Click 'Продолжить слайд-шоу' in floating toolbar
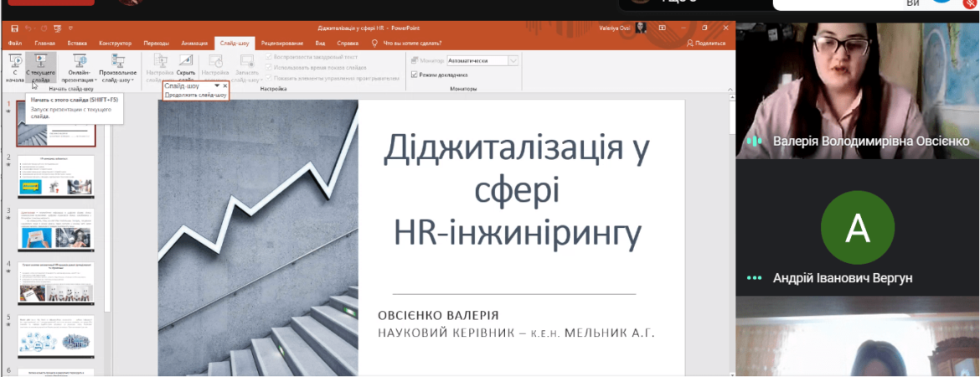 (x=196, y=95)
